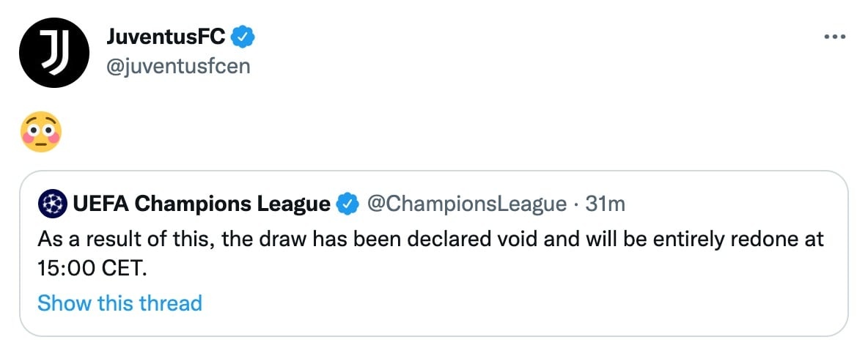Visit the @ChampionsLeague handle
The width and height of the screenshot is (868, 359).
467,204
